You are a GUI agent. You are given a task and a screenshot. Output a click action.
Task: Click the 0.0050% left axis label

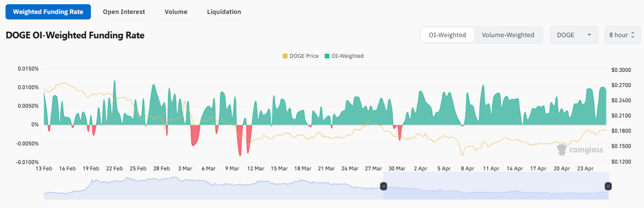28,106
